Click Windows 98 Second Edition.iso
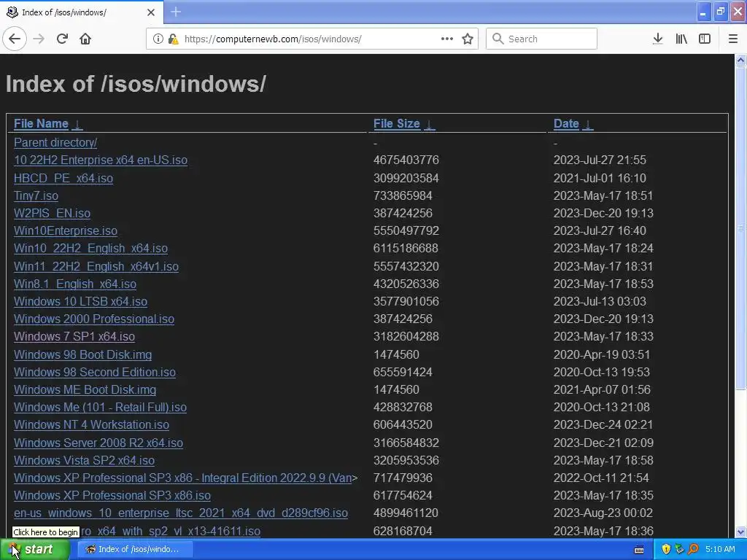Image resolution: width=747 pixels, height=560 pixels. [95, 373]
